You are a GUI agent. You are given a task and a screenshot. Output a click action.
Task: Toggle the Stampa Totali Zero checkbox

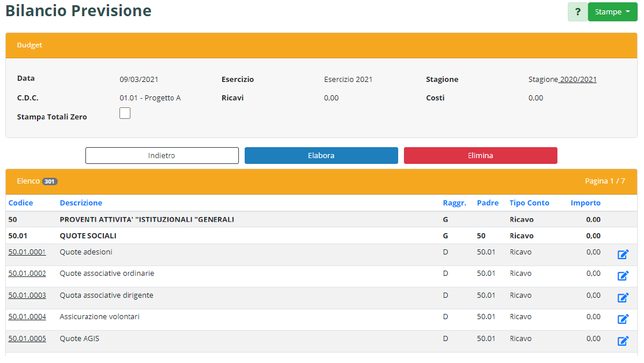[x=125, y=114]
